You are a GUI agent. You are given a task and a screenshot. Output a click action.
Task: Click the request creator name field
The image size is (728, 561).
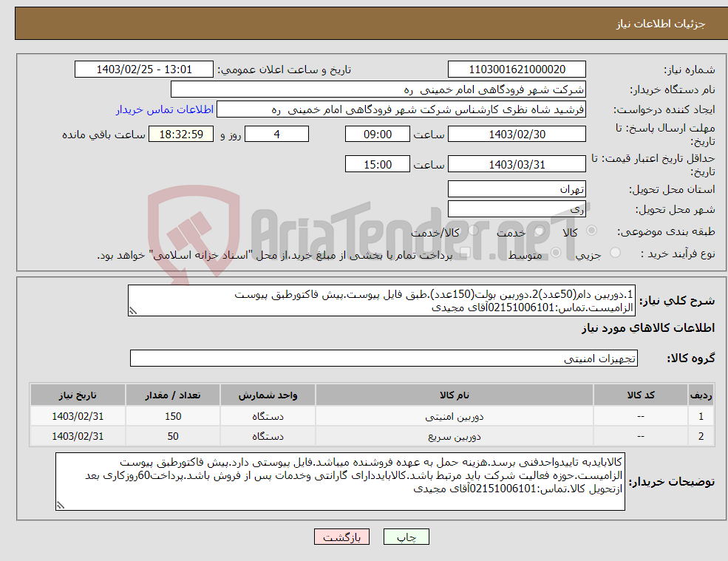401,109
